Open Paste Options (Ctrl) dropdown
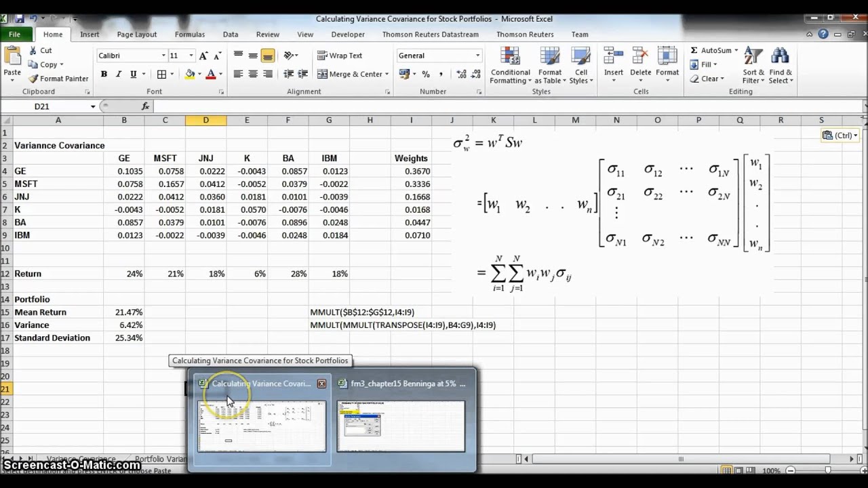The width and height of the screenshot is (868, 488). click(840, 135)
